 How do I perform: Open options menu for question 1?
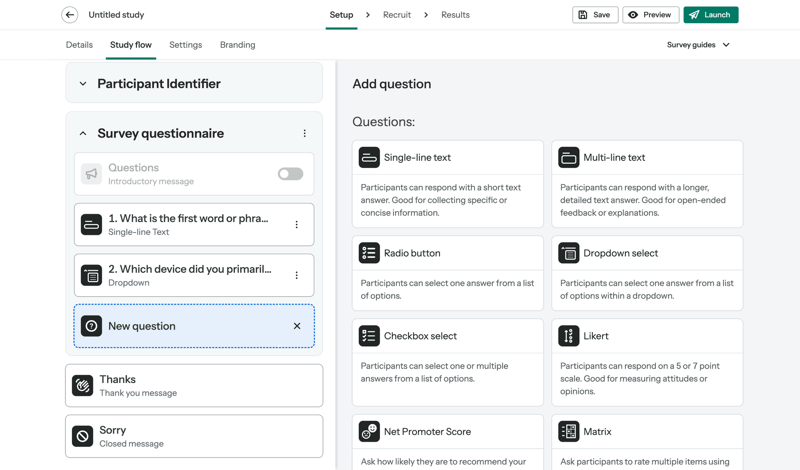pyautogui.click(x=297, y=225)
